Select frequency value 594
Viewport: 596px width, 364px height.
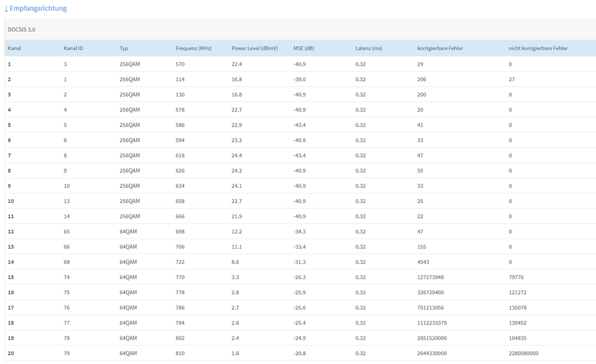(x=180, y=140)
